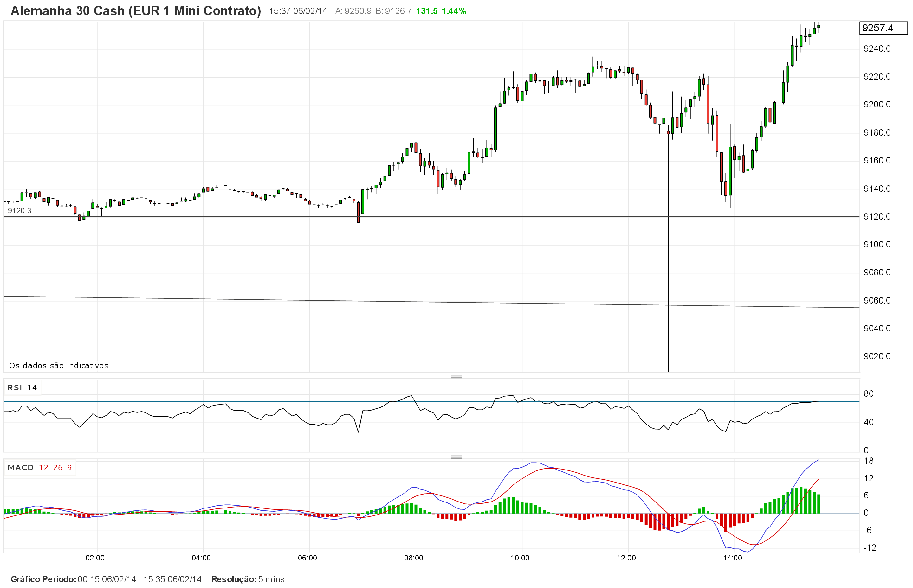
Task: Click the Gráfico Período date range
Action: [139, 579]
